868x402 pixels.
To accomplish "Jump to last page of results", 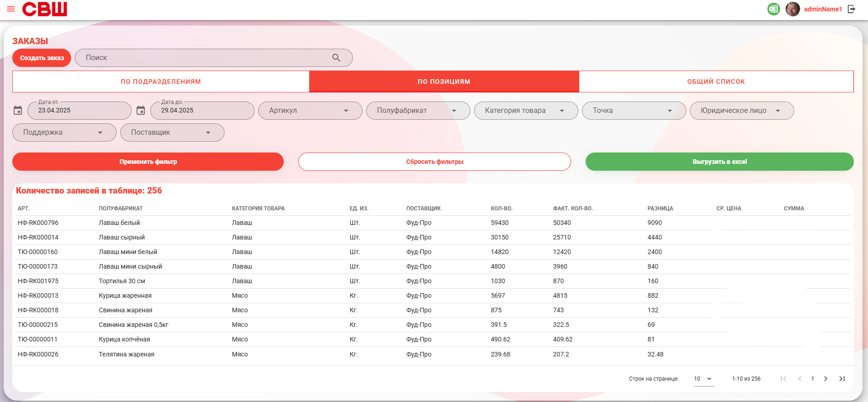I will (842, 379).
